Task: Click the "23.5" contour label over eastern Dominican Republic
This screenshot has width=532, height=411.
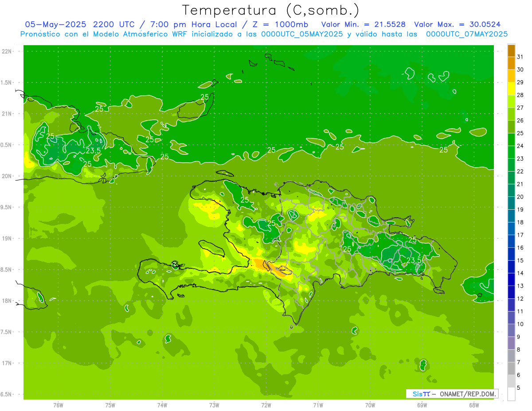Action: coord(414,260)
